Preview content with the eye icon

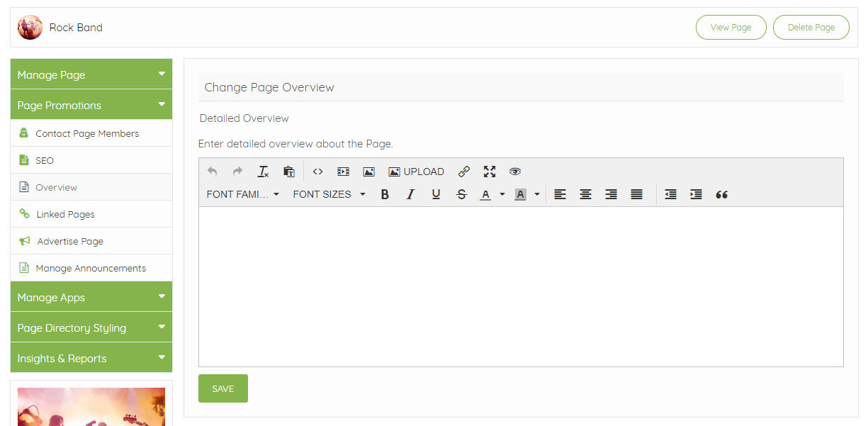point(515,172)
